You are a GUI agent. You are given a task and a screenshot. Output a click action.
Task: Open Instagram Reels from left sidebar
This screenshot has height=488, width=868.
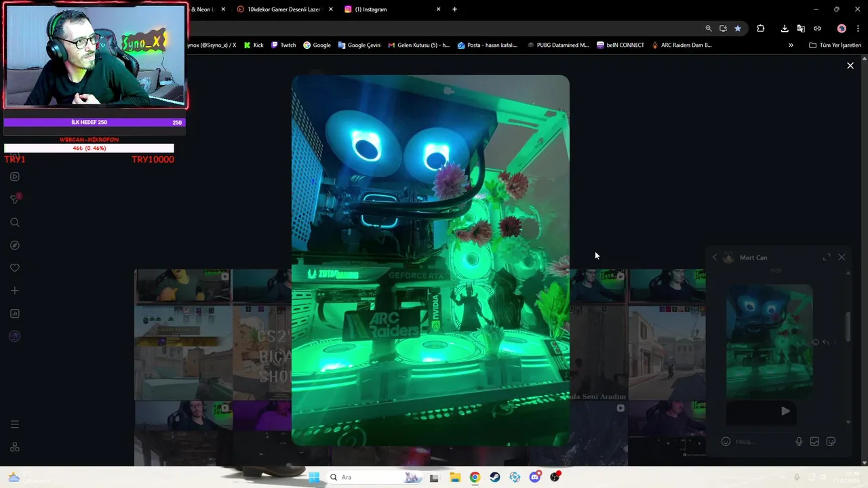(15, 177)
